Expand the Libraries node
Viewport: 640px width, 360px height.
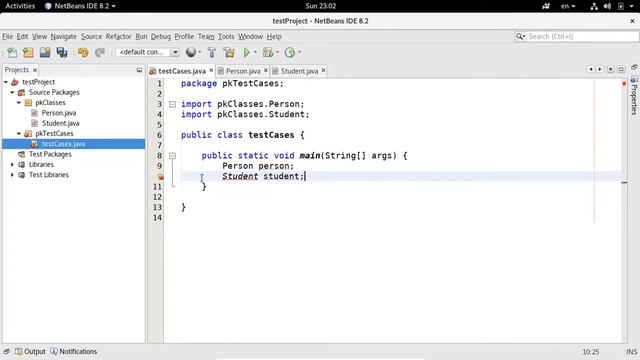[x=12, y=164]
